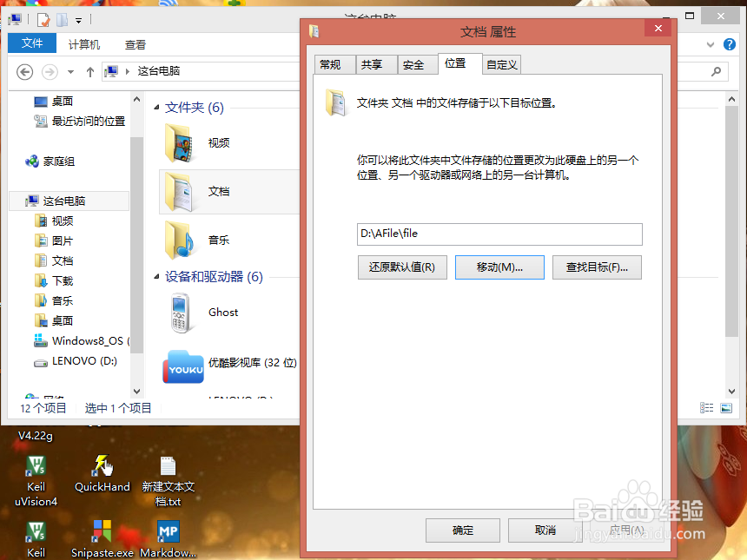The height and width of the screenshot is (560, 747).
Task: Click the 文档 folder icon in content pane
Action: (x=179, y=191)
